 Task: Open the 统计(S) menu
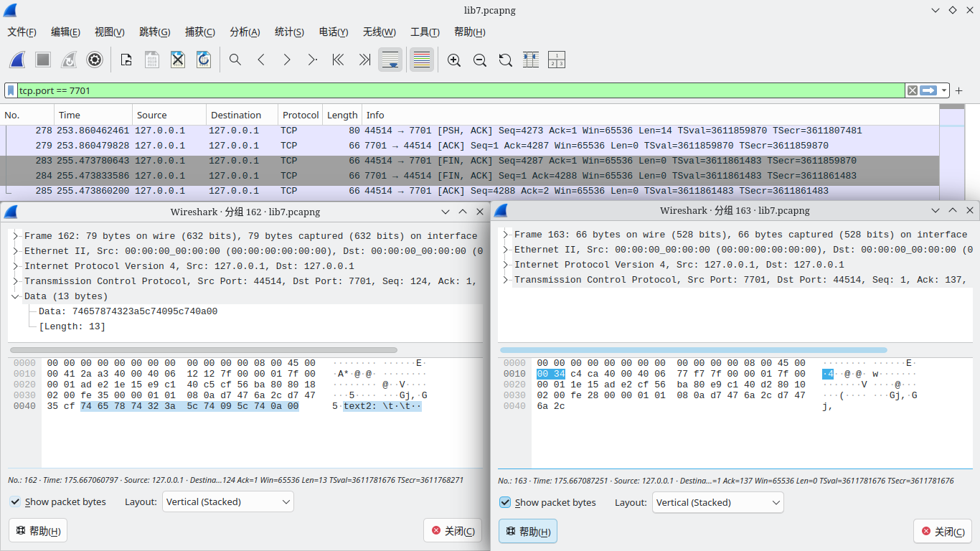coord(289,32)
